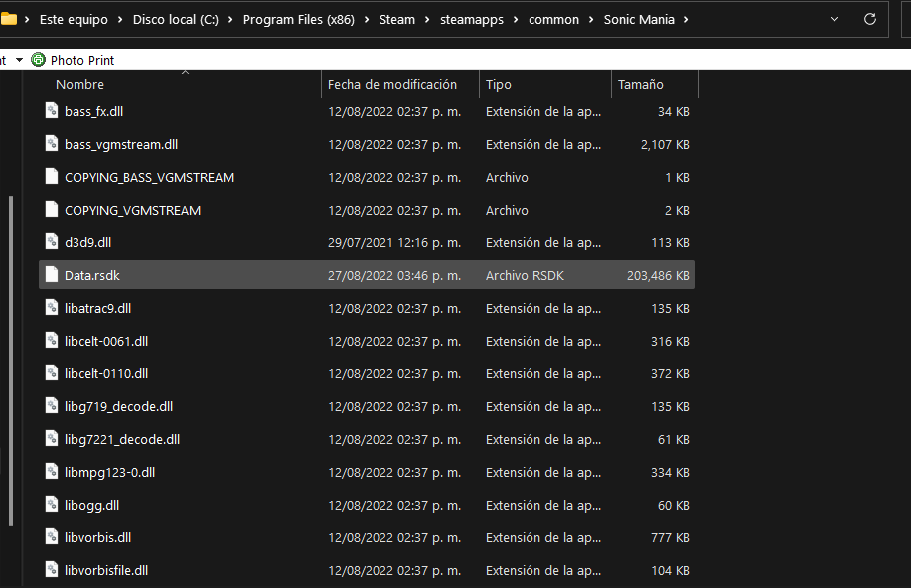The height and width of the screenshot is (588, 911).
Task: Click the bass_vgmstream.dll file icon
Action: [52, 143]
